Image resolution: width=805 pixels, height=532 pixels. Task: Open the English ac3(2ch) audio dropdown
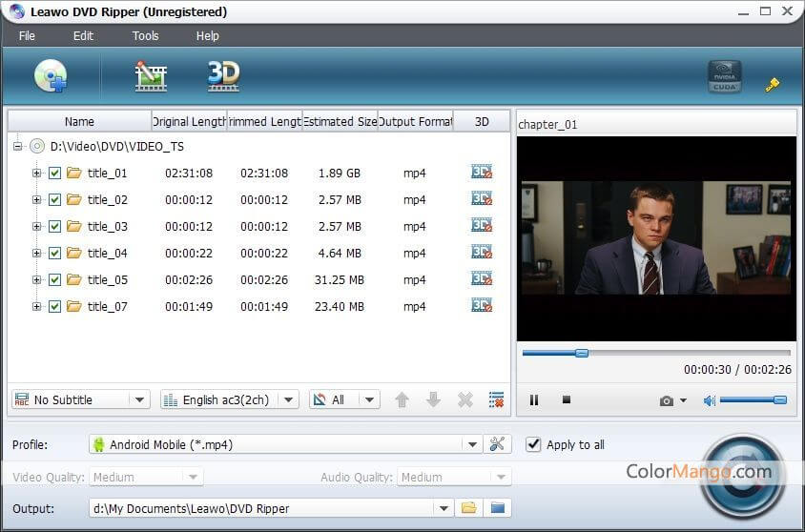pos(229,400)
